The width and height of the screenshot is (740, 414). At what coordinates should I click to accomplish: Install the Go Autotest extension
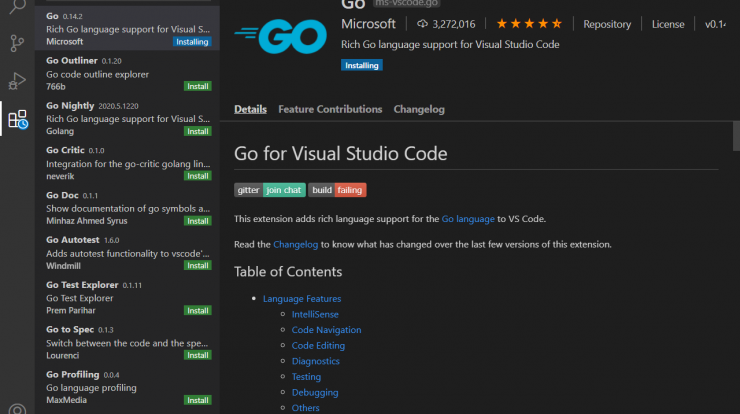(198, 265)
